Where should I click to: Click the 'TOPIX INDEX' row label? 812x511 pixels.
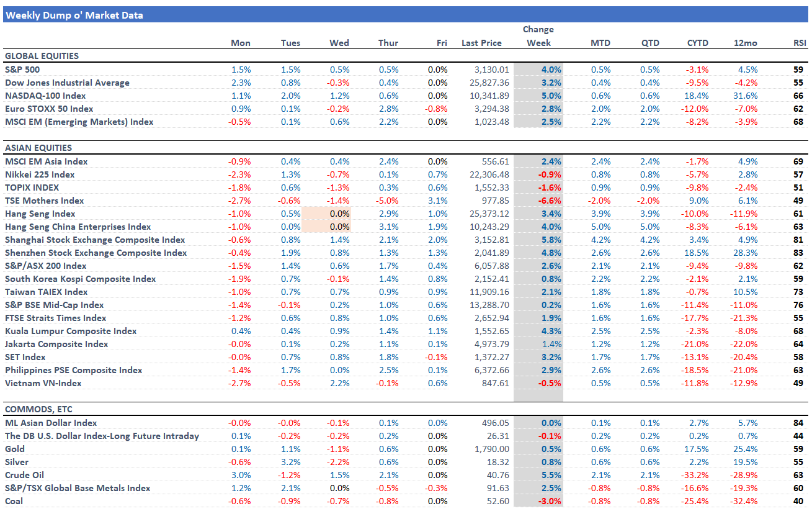pos(32,188)
